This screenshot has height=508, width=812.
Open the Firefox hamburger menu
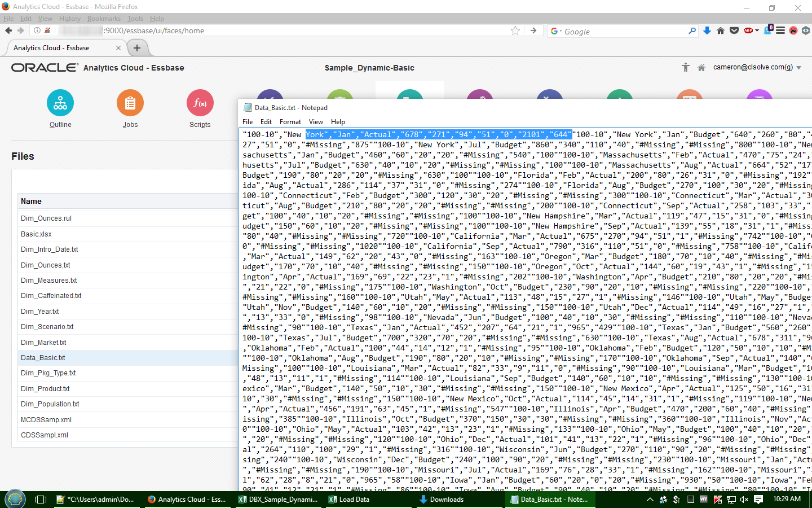point(780,30)
